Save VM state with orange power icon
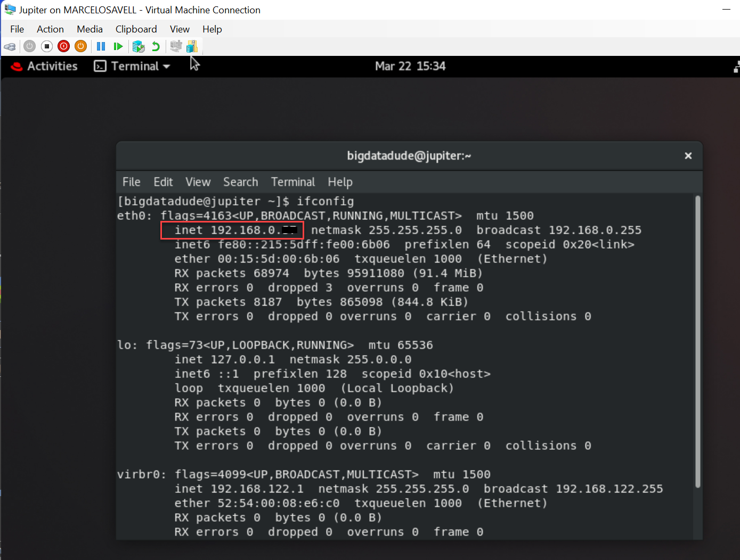This screenshot has width=740, height=560. (81, 47)
